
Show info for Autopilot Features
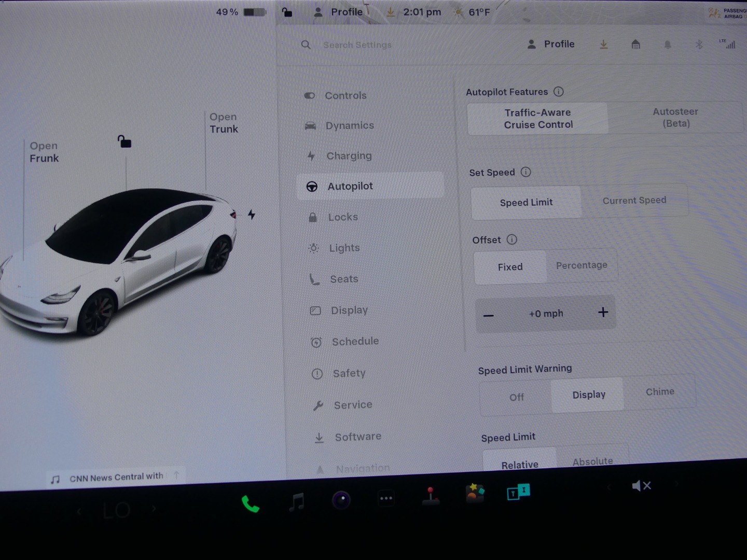[559, 92]
